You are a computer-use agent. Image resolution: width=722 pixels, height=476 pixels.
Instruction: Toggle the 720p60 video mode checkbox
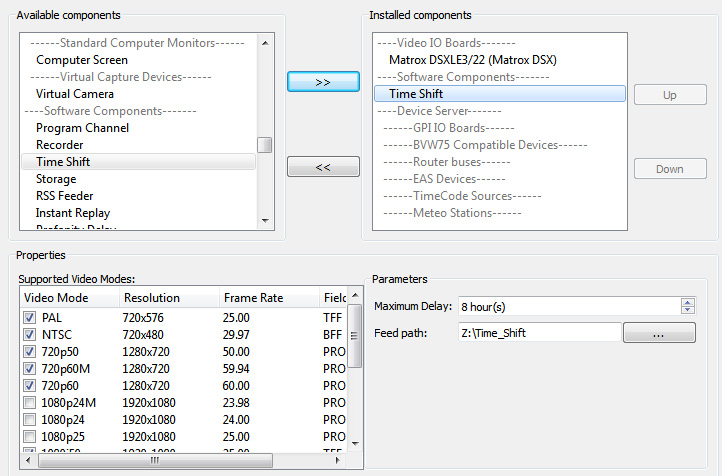29,386
